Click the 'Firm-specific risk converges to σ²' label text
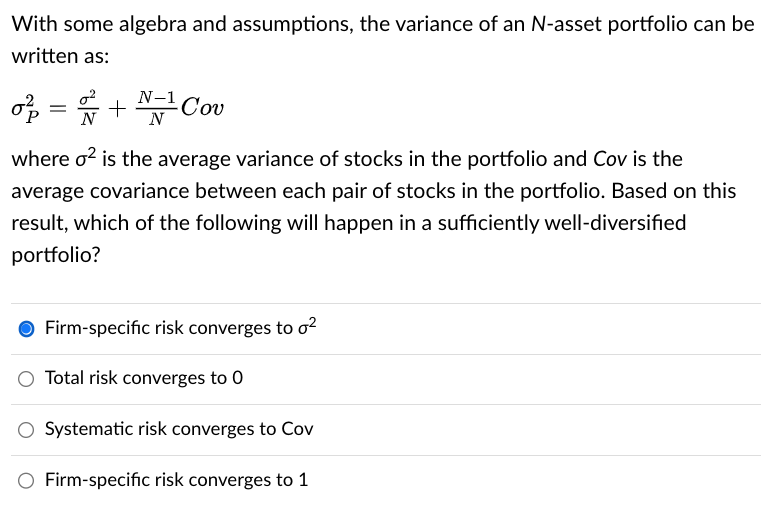 [181, 327]
